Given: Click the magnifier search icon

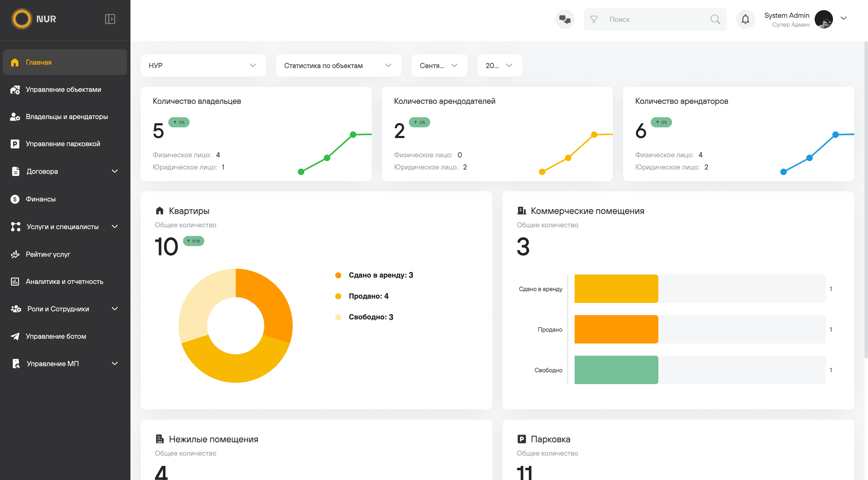Looking at the screenshot, I should click(x=715, y=19).
